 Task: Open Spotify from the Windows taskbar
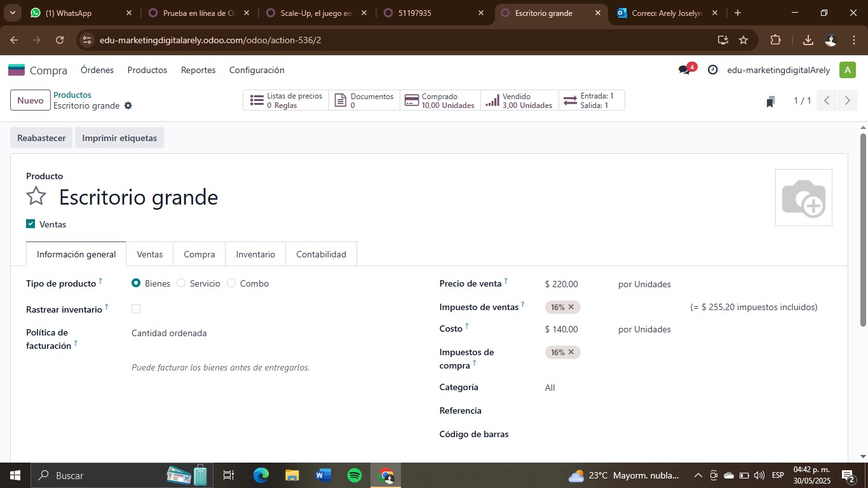[355, 475]
